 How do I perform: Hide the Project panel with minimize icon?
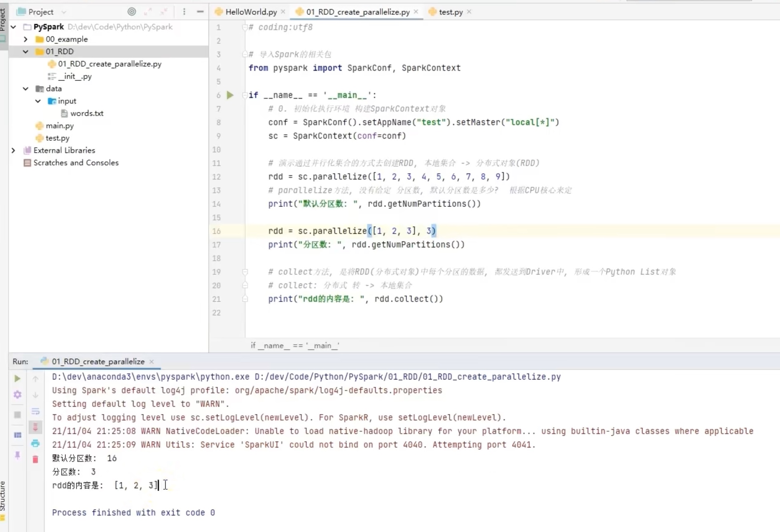click(x=200, y=12)
